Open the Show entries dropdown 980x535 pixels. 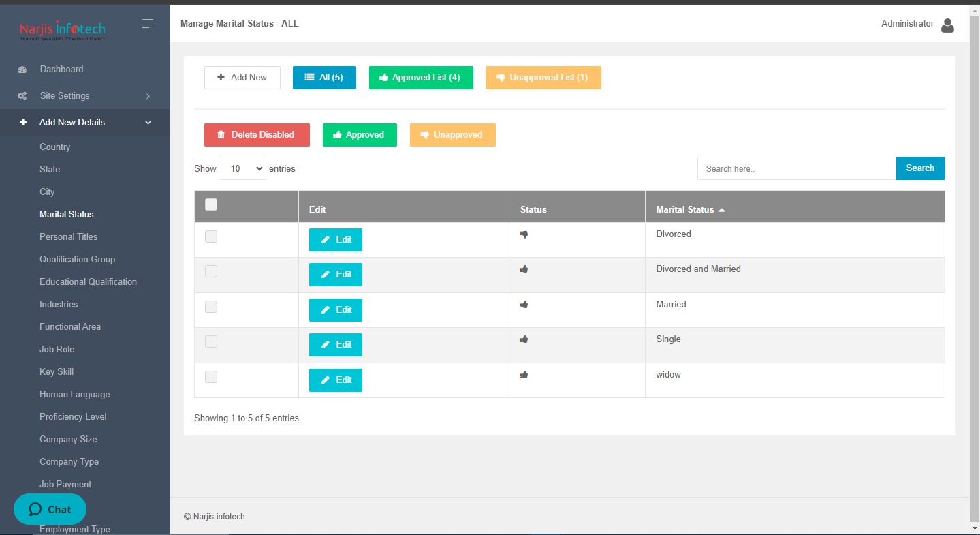(x=242, y=168)
